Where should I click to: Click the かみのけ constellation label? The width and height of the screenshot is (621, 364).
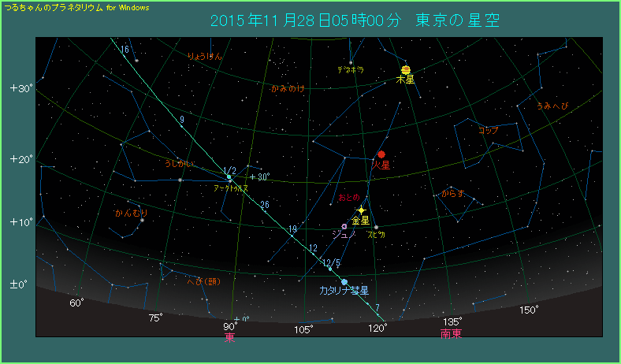click(x=288, y=88)
